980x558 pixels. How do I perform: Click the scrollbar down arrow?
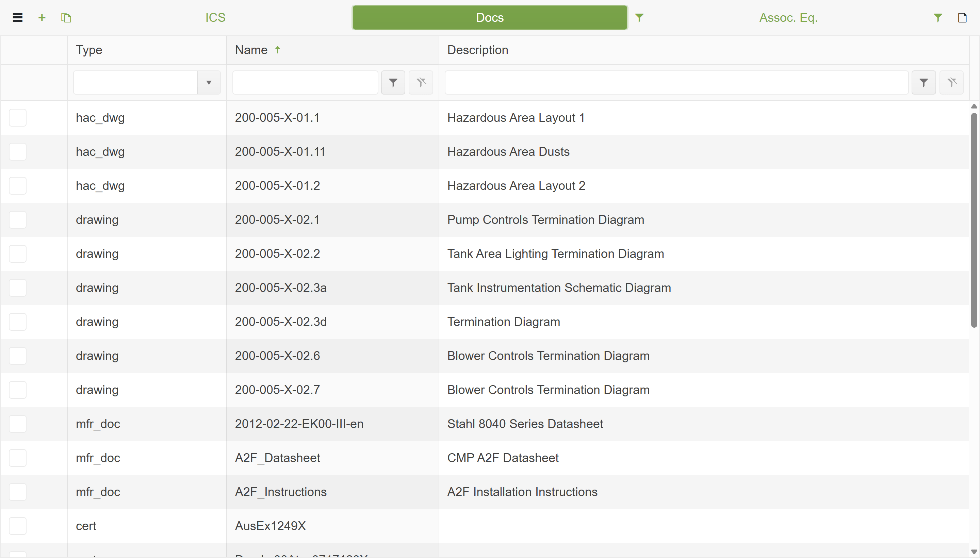point(974,552)
